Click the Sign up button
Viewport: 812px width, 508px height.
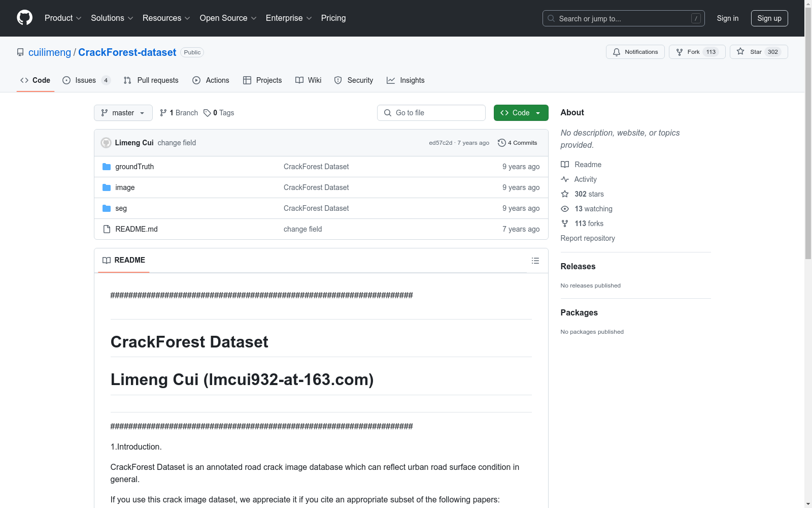click(x=769, y=18)
